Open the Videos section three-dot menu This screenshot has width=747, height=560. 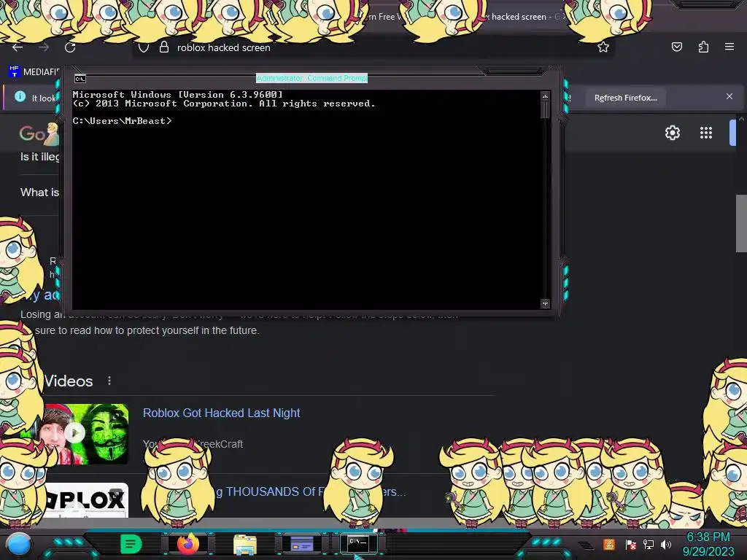tap(109, 381)
